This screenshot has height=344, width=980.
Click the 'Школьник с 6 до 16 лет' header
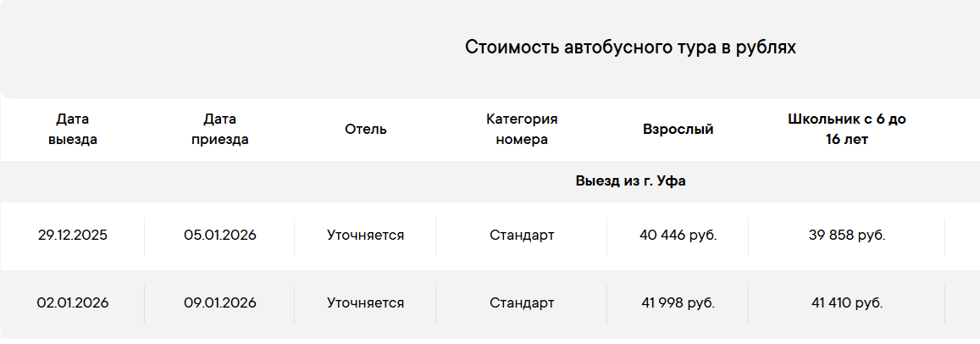[846, 130]
